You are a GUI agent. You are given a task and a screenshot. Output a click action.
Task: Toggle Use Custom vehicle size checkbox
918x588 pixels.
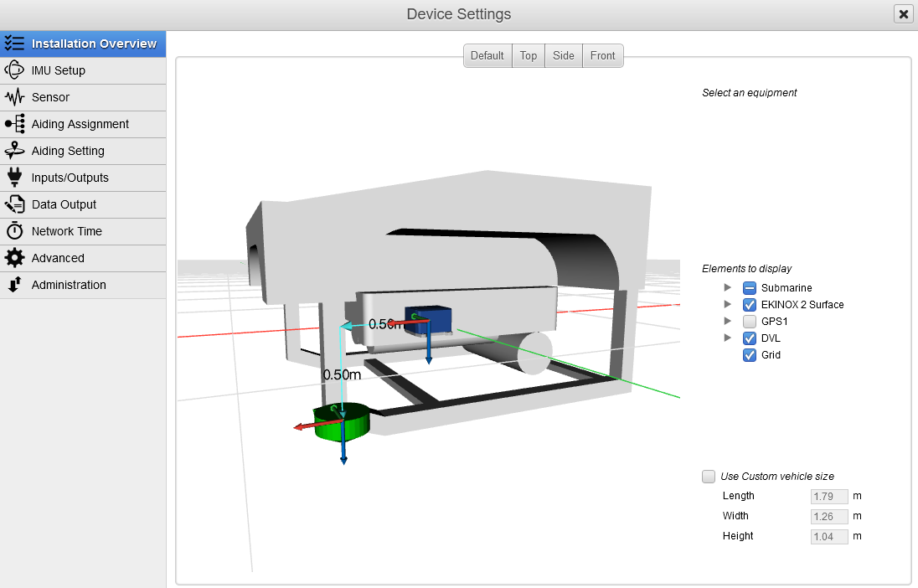[709, 477]
